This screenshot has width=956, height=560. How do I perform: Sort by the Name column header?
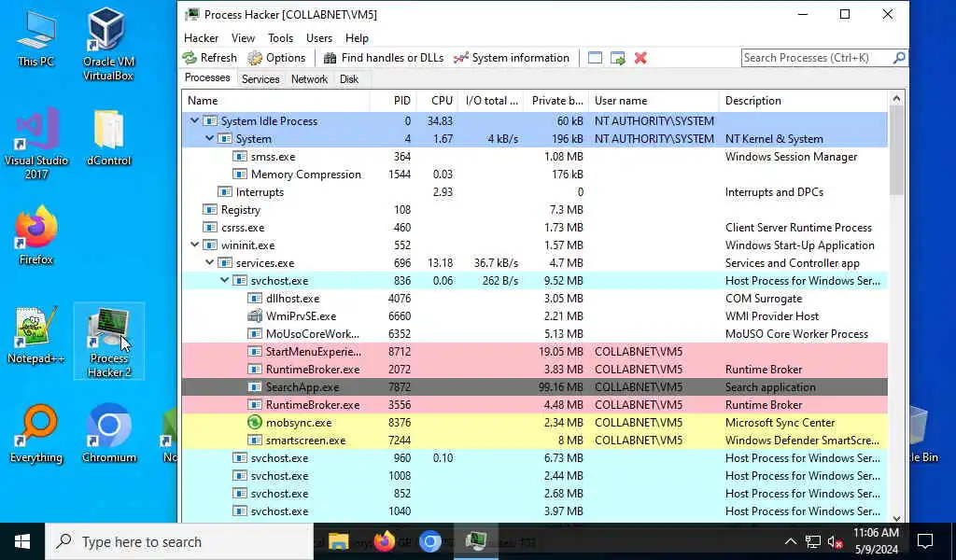coord(275,101)
